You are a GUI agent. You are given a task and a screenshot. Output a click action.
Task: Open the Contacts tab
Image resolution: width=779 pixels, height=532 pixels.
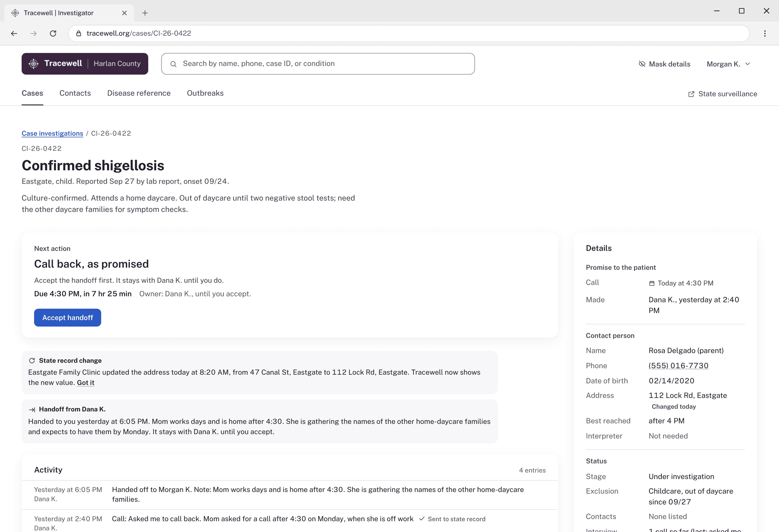click(x=75, y=93)
